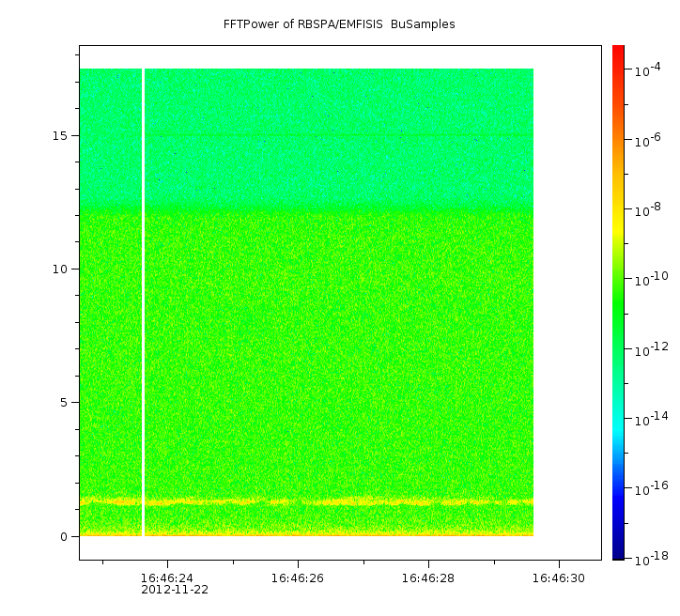Click the 10^-14 colorbar label
Screen dimensions: 680x616
coord(649,419)
